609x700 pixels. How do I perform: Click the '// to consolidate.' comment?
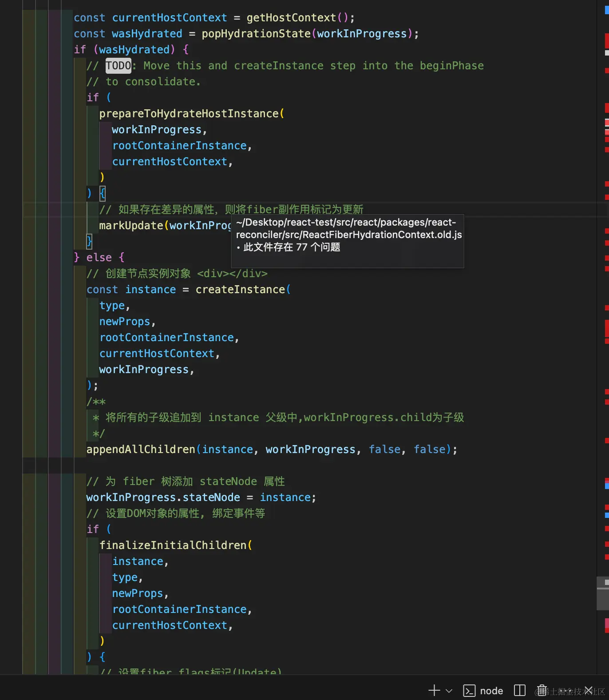(143, 82)
